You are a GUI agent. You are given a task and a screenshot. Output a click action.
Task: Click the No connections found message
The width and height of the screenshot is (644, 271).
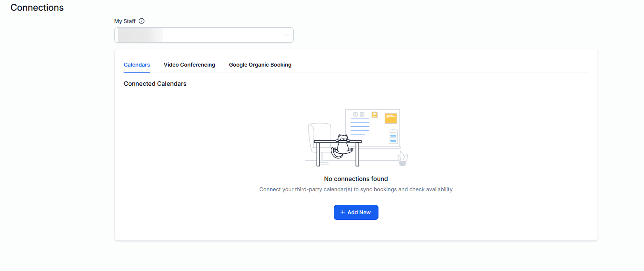pos(356,179)
